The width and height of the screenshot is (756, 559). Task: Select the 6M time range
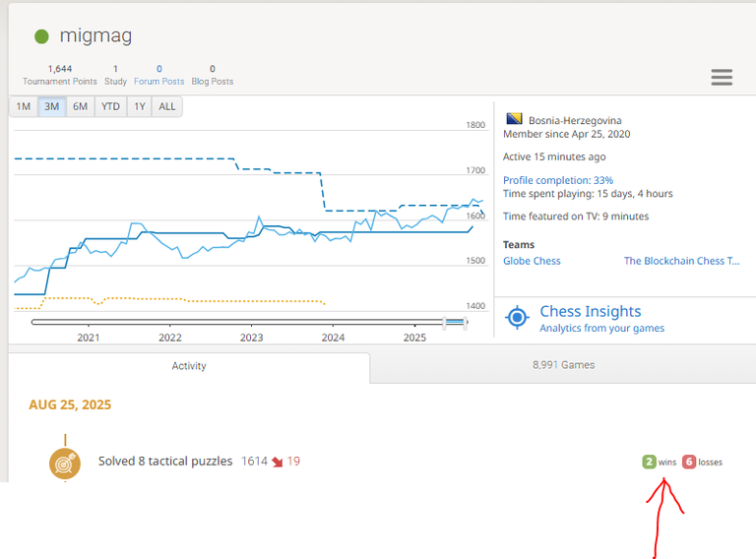pos(80,106)
